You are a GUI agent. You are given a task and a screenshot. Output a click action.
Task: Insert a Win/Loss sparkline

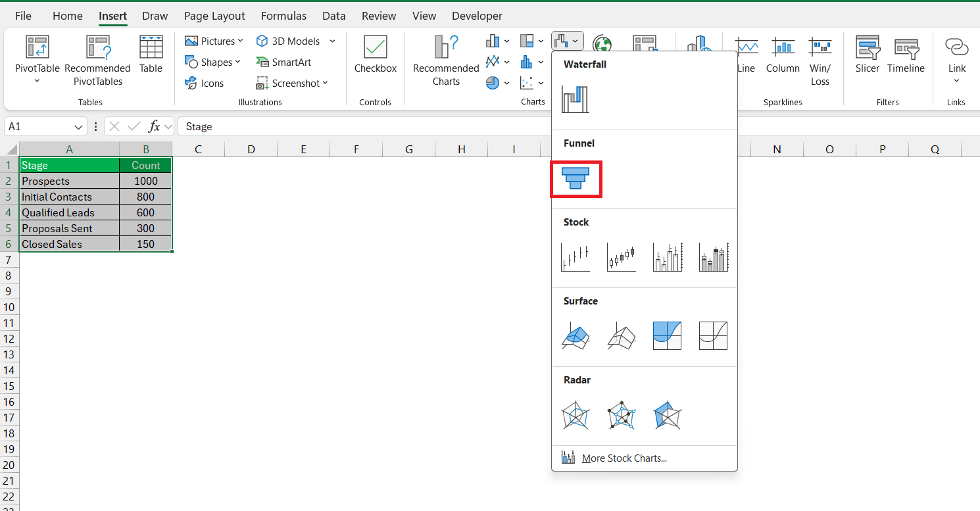820,61
